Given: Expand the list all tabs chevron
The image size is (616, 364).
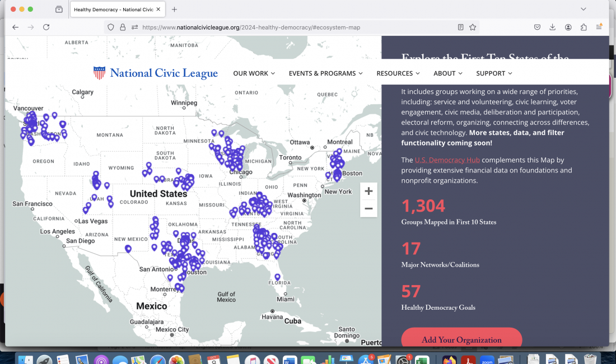Looking at the screenshot, I should pos(584,9).
